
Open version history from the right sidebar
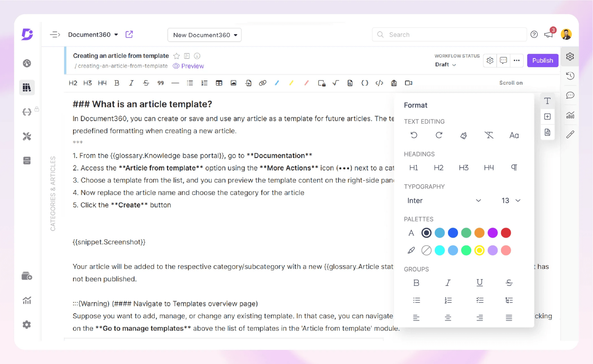(x=570, y=76)
